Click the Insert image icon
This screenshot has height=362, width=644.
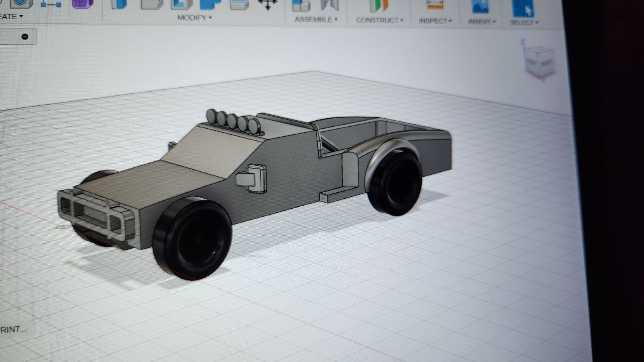coord(480,6)
